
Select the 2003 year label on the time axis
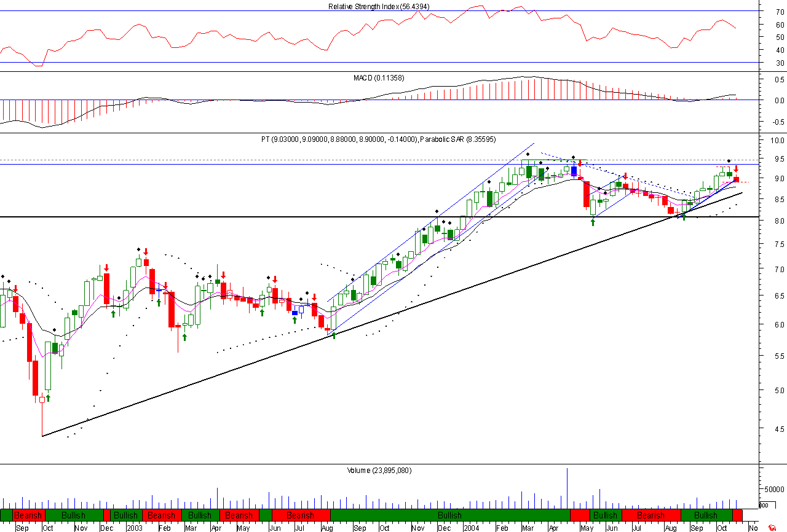click(x=134, y=527)
